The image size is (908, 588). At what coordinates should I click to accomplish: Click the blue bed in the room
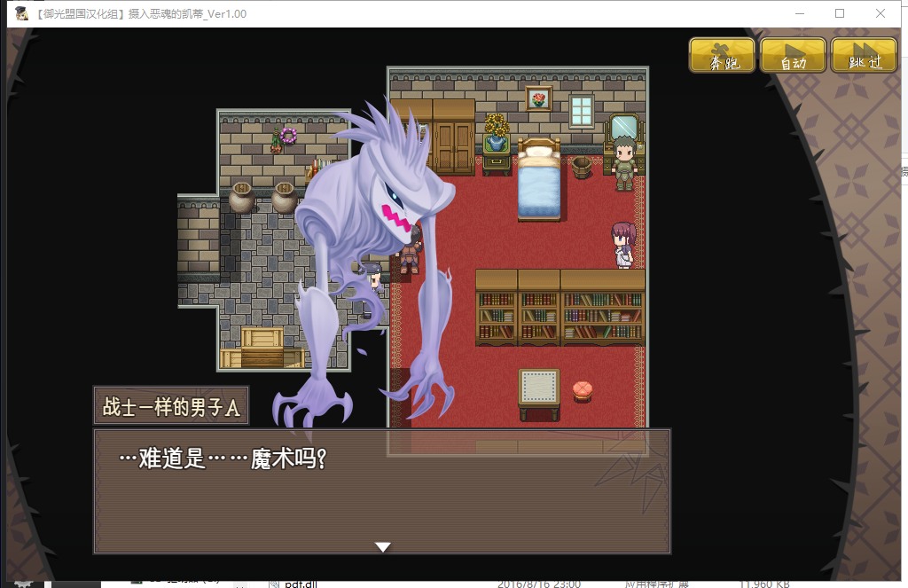[x=539, y=179]
